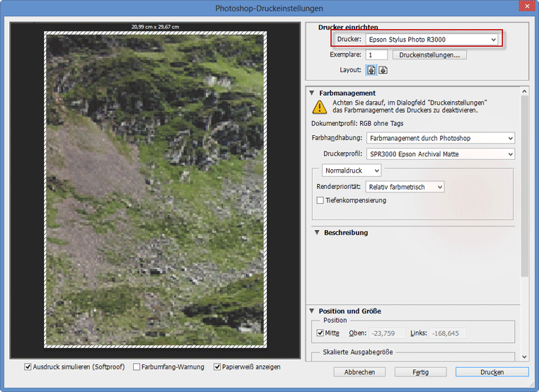Open the Drucker dropdown Epson Stylus Photo R3000
The image size is (539, 392).
pyautogui.click(x=431, y=40)
